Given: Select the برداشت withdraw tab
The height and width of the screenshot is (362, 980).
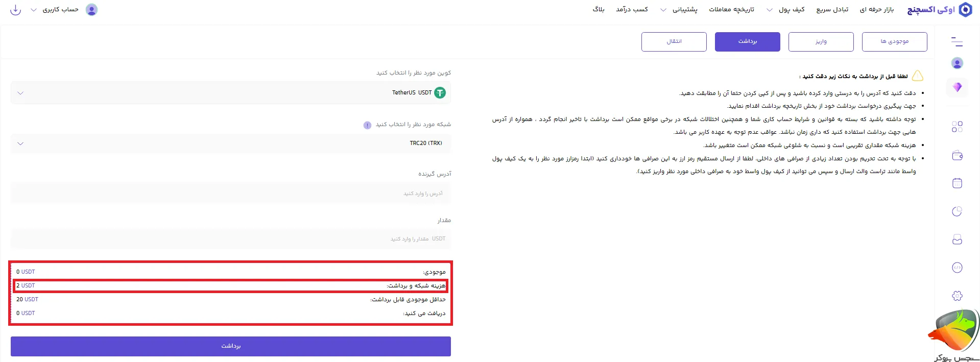Looking at the screenshot, I should [x=748, y=42].
